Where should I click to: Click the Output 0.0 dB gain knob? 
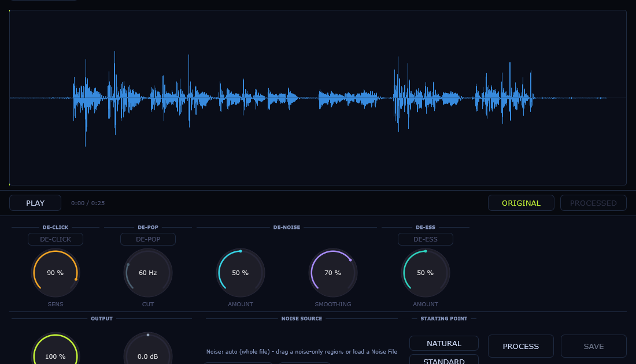(x=148, y=352)
